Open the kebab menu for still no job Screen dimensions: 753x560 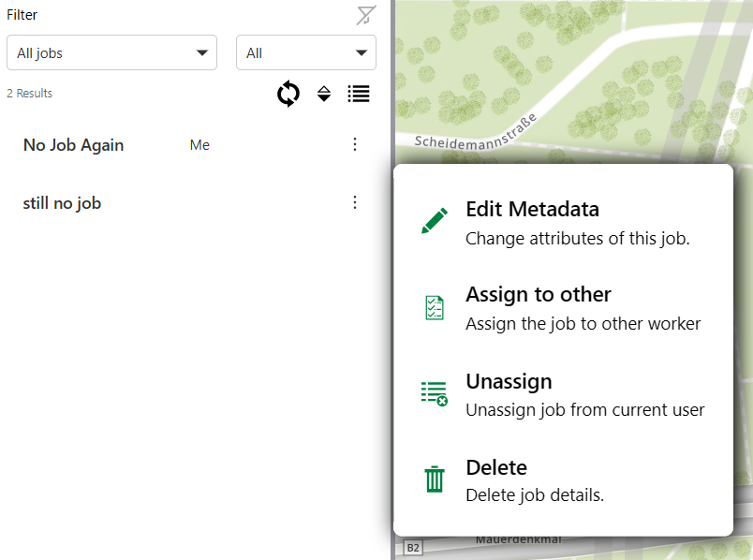tap(355, 202)
